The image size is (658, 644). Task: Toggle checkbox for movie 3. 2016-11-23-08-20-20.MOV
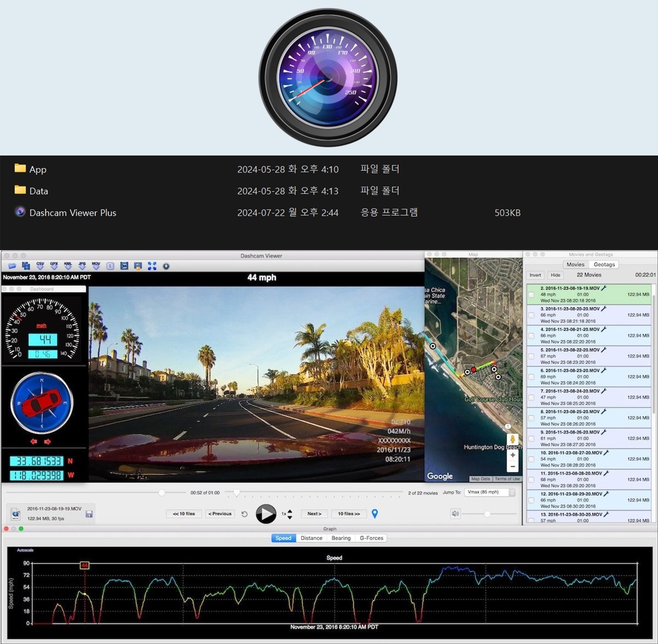(x=531, y=315)
